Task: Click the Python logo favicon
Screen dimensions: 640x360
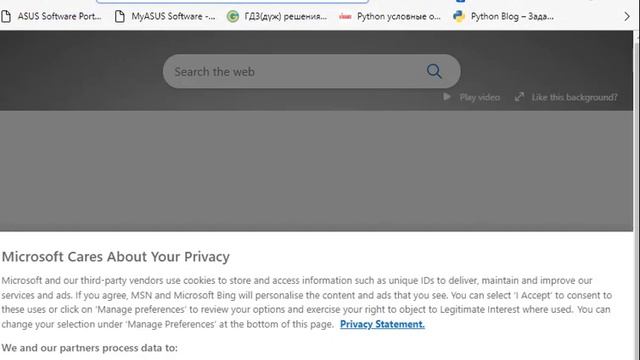Action: point(459,16)
